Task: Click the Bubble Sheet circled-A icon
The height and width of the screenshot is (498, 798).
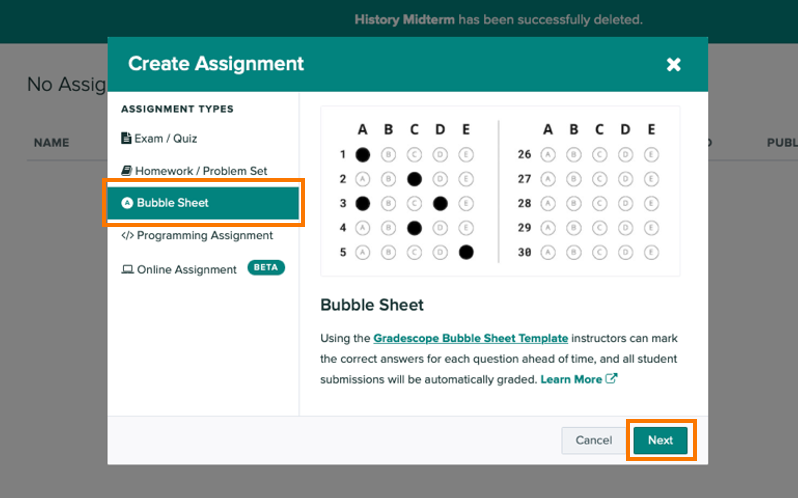Action: [x=127, y=203]
